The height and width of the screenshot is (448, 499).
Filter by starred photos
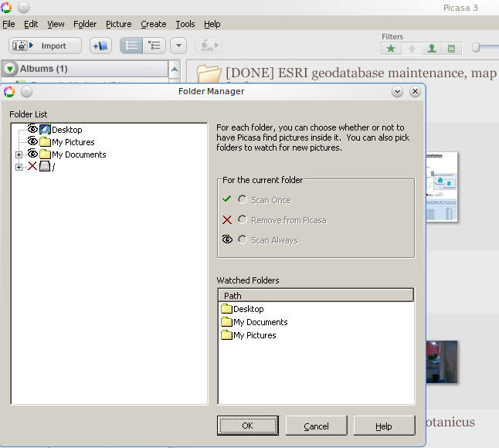click(x=391, y=49)
